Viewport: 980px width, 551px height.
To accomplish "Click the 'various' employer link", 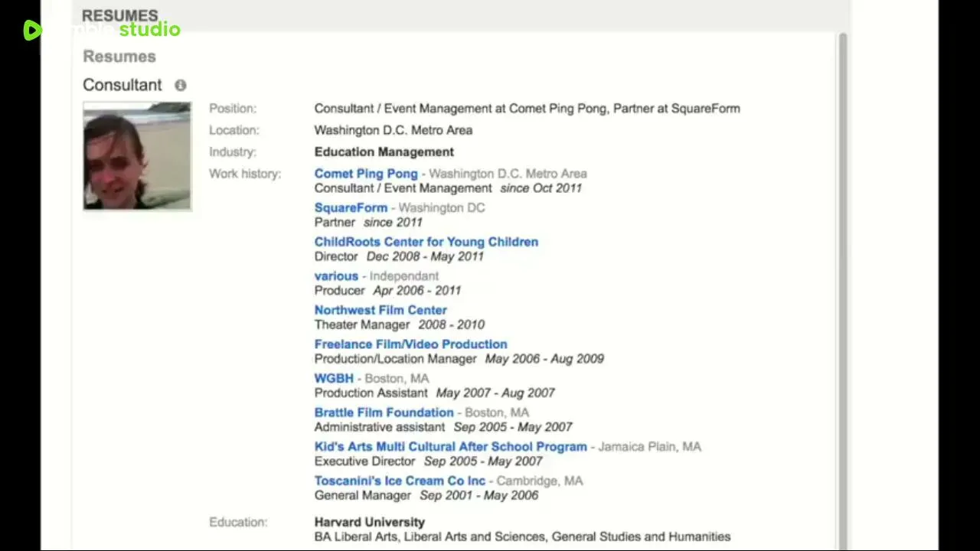I will 336,275.
